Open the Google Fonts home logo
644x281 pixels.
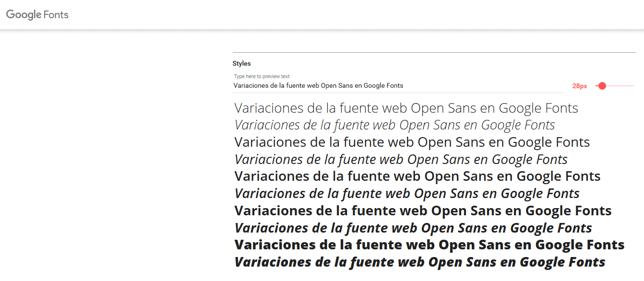pos(37,15)
